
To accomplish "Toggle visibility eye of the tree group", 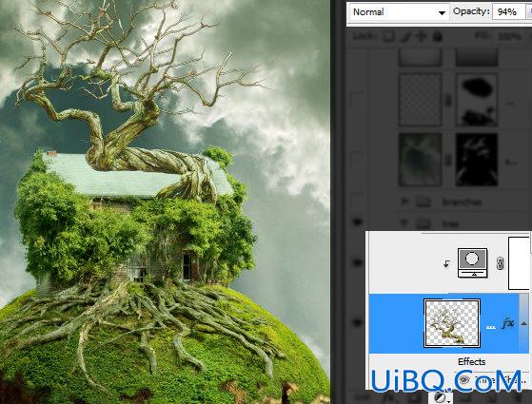I will tap(357, 222).
